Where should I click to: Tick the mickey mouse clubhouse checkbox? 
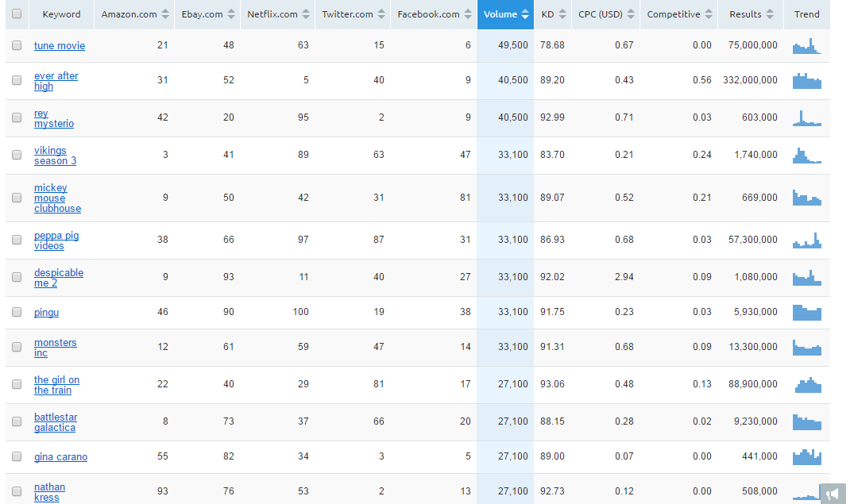[x=17, y=198]
